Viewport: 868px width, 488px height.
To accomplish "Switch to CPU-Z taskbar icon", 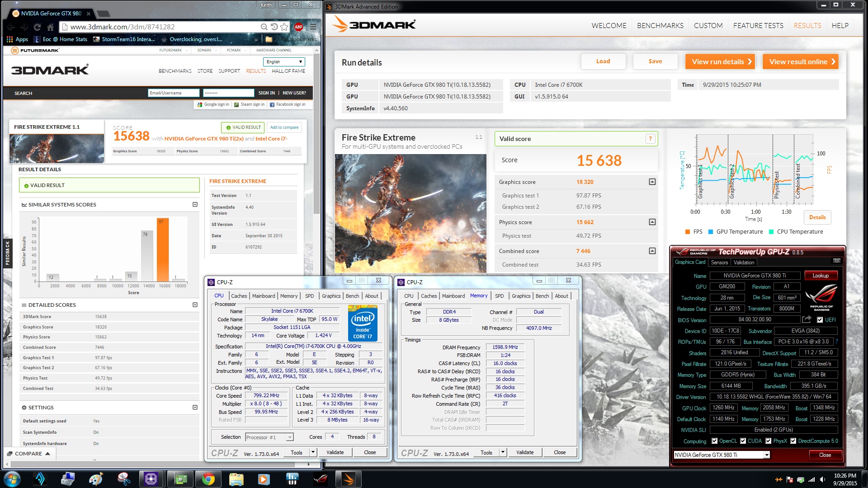I will [151, 479].
